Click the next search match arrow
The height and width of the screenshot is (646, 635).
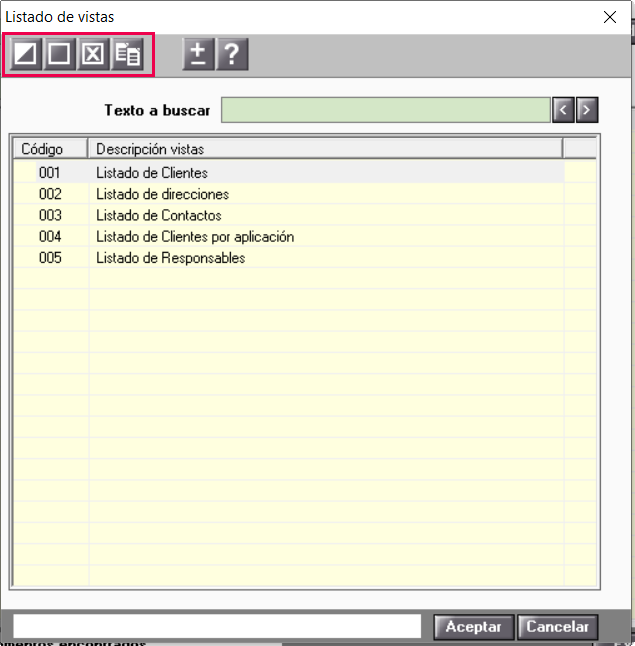click(587, 110)
